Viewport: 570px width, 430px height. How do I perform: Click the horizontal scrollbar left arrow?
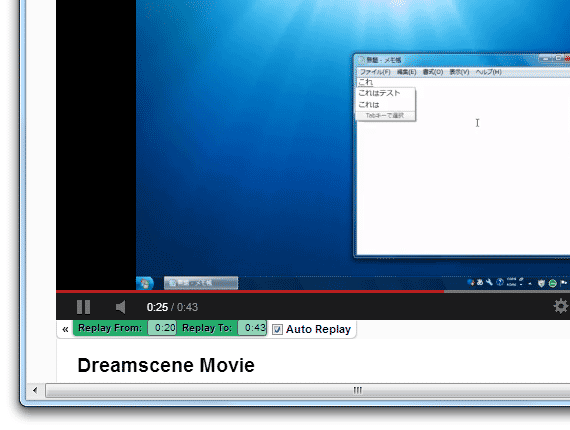pos(35,390)
